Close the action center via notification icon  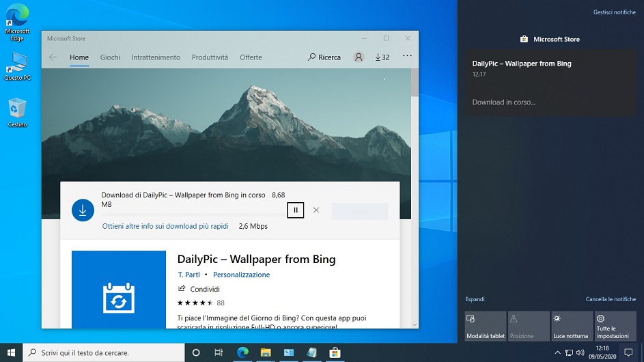coord(628,352)
